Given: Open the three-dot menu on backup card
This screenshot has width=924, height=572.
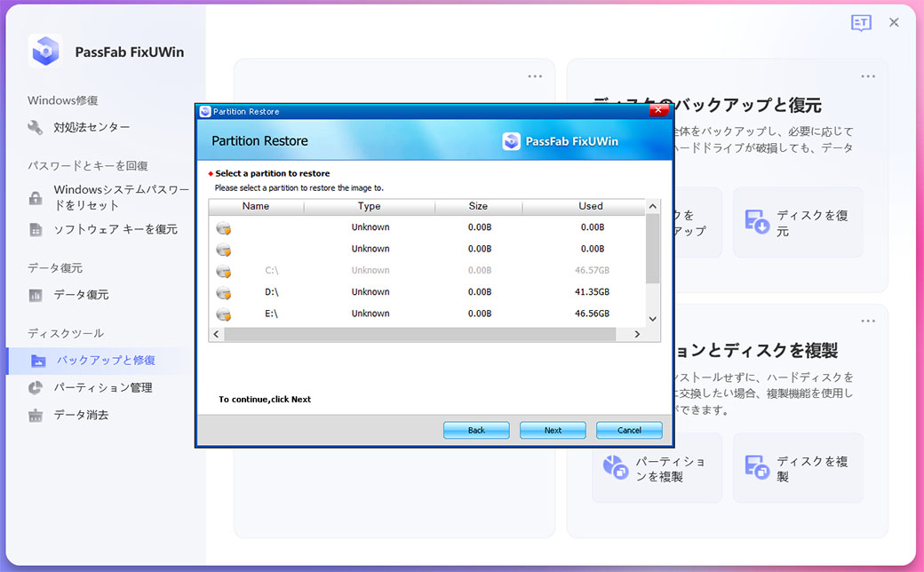Looking at the screenshot, I should (x=868, y=76).
